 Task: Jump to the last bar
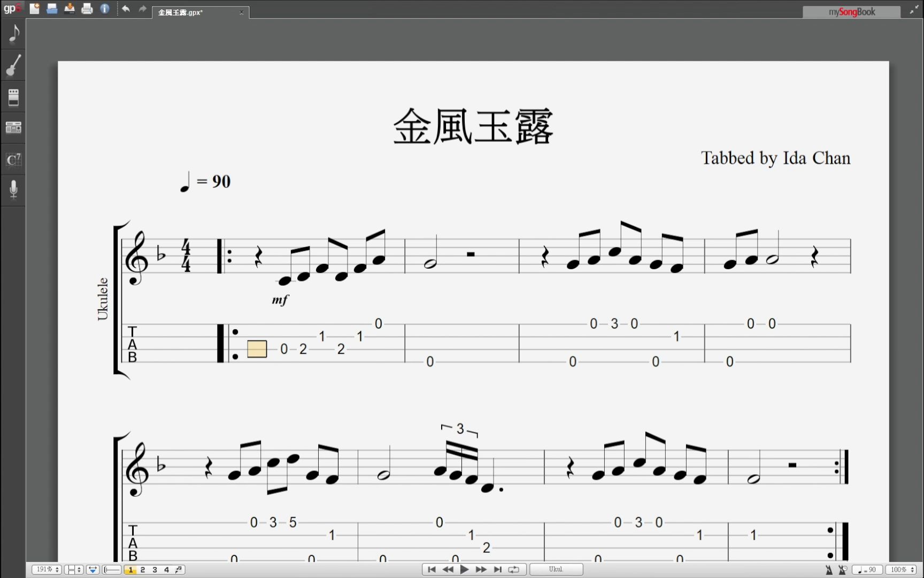tap(498, 569)
